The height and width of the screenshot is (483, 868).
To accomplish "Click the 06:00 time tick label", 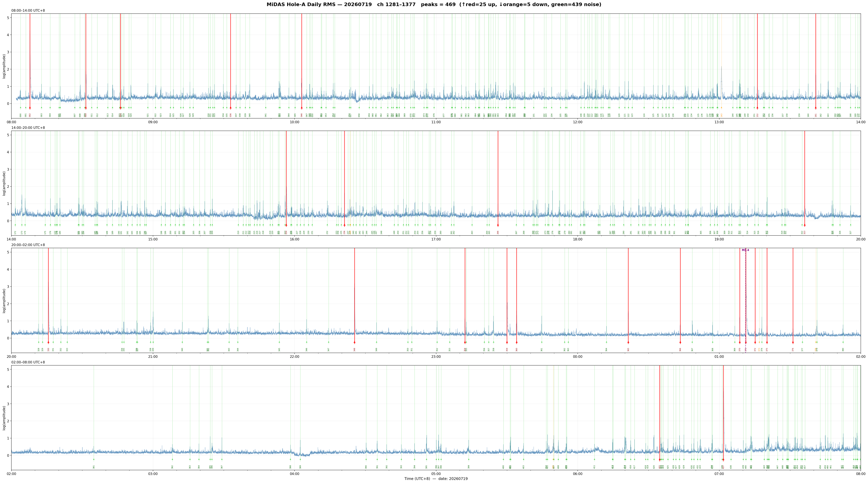I will (x=577, y=474).
